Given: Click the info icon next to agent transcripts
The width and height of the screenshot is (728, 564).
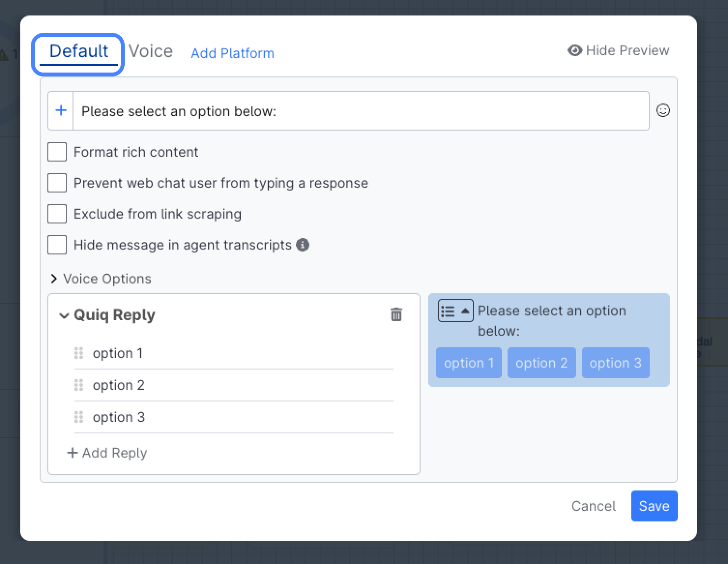Looking at the screenshot, I should point(303,245).
